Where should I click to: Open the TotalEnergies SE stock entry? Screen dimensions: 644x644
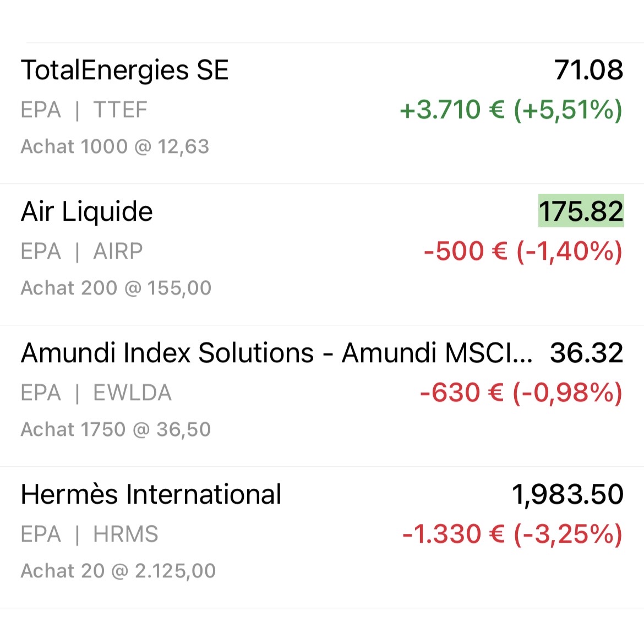point(124,70)
